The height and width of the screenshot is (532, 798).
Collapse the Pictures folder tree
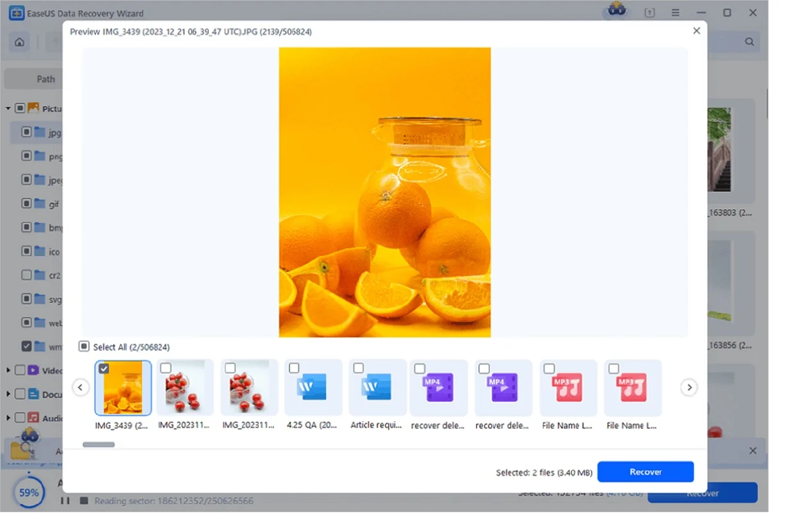(x=8, y=108)
